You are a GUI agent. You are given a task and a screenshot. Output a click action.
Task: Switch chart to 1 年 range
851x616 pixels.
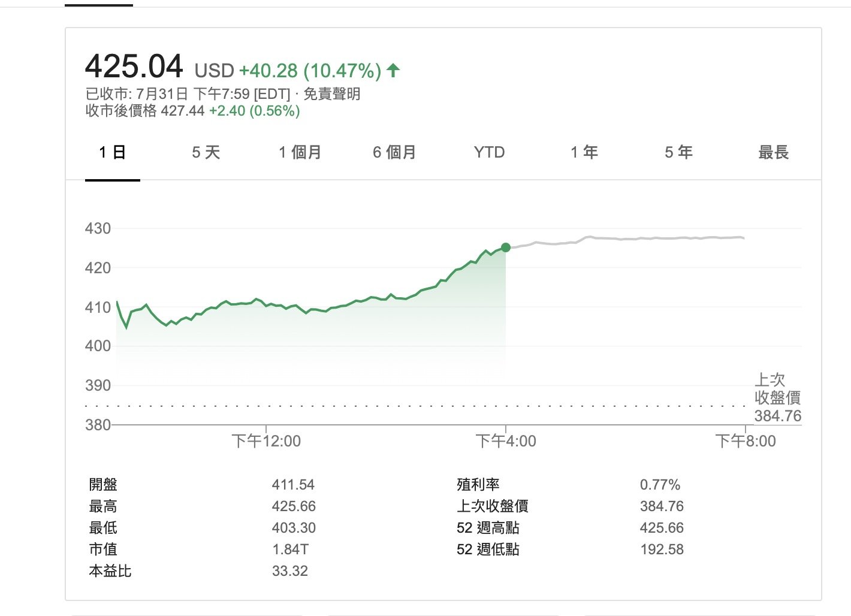pyautogui.click(x=584, y=153)
